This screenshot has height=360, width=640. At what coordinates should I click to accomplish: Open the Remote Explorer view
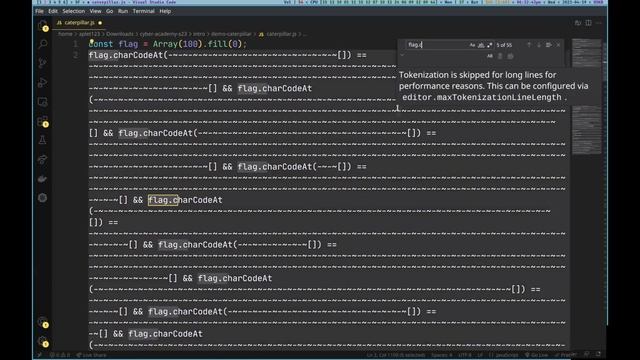tap(42, 102)
